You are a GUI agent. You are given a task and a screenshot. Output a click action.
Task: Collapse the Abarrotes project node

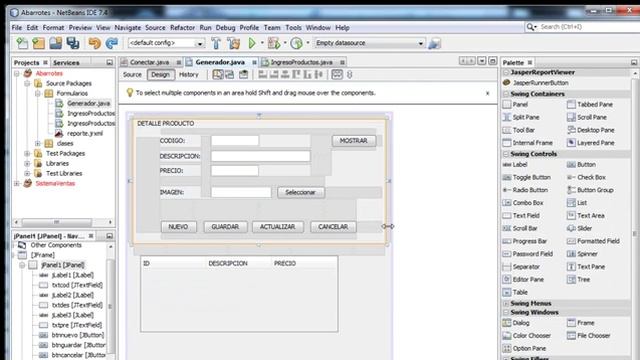point(17,73)
